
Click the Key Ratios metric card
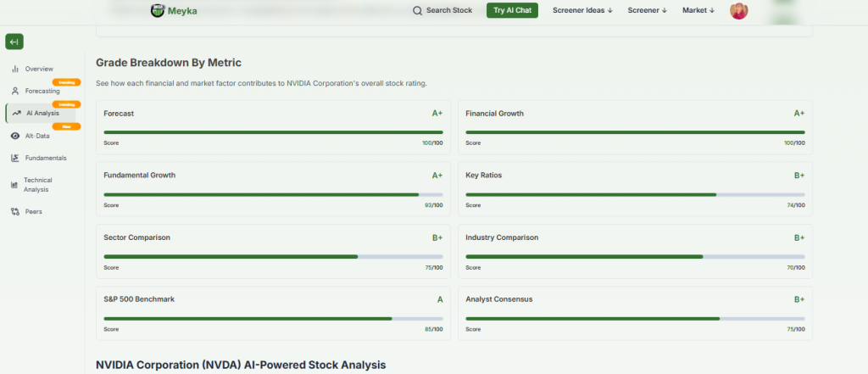pyautogui.click(x=634, y=187)
